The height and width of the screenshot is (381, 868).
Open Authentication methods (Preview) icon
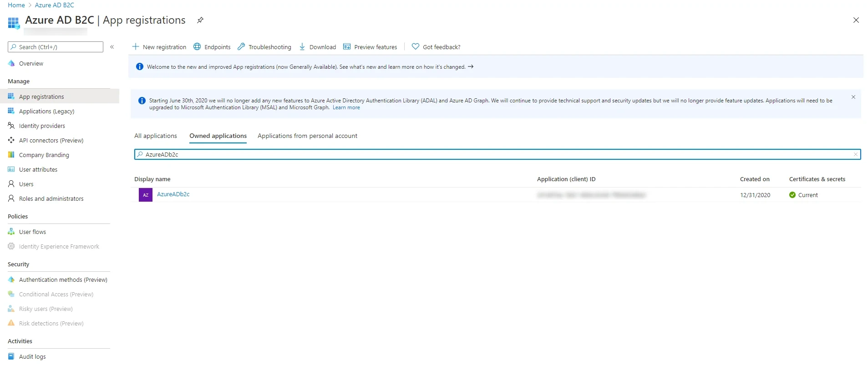point(11,279)
